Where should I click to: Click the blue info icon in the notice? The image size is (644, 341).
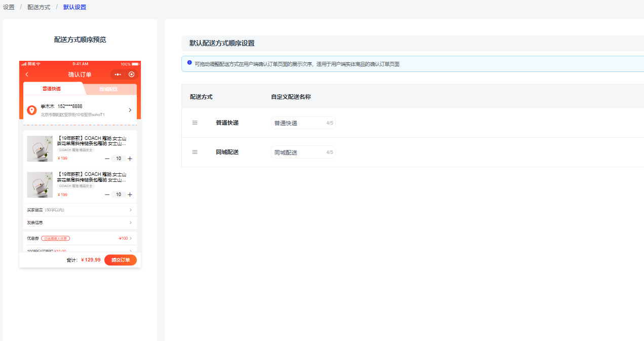(190, 63)
